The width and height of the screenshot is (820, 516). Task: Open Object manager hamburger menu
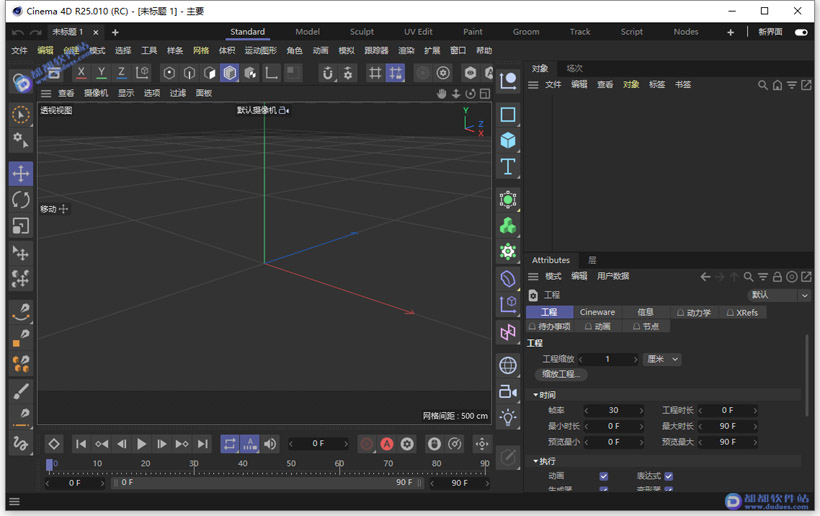tap(533, 85)
